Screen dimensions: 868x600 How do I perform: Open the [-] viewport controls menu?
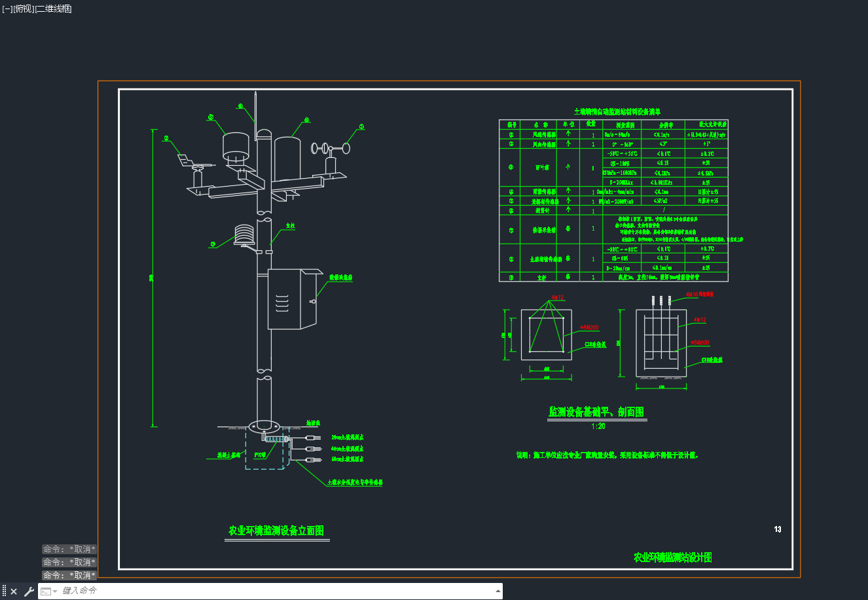click(7, 9)
